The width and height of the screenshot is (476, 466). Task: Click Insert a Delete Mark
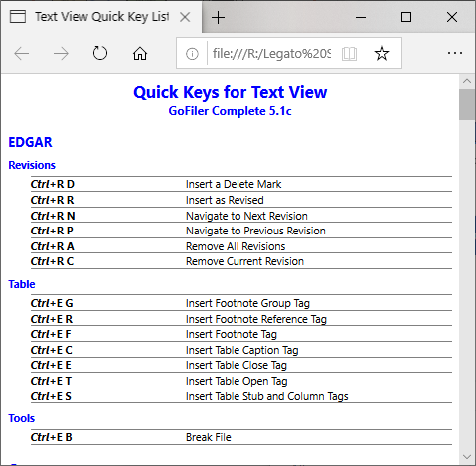234,184
